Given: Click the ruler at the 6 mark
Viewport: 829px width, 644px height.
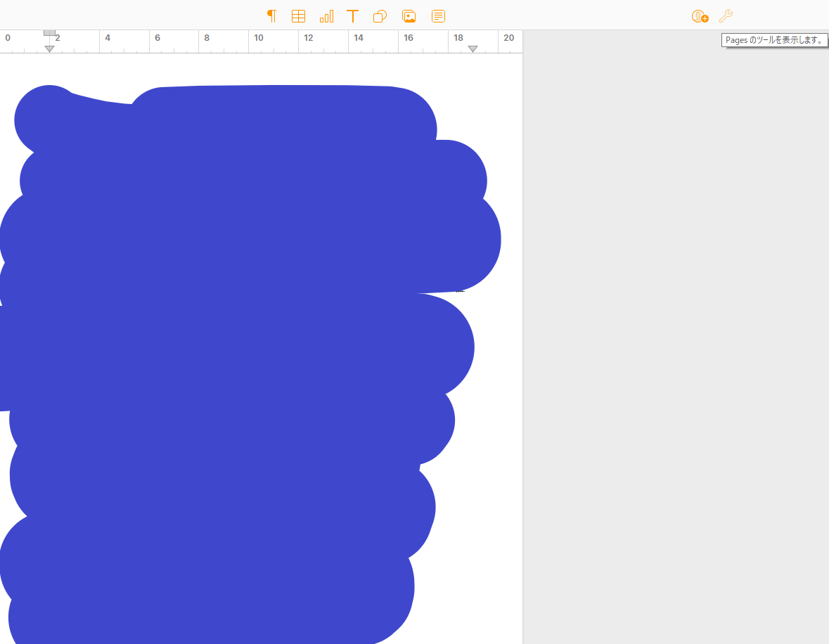Looking at the screenshot, I should [x=158, y=38].
